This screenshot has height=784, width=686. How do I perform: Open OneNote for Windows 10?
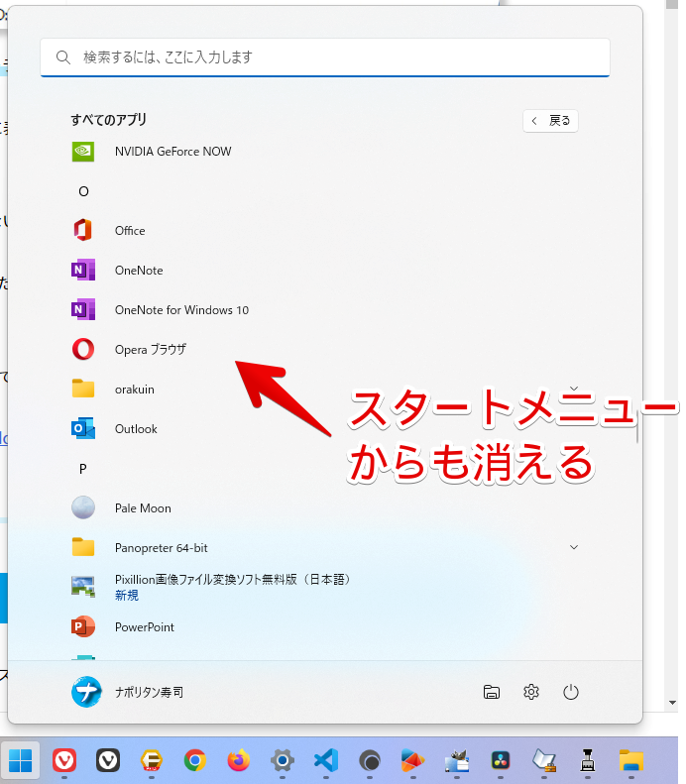(325, 310)
